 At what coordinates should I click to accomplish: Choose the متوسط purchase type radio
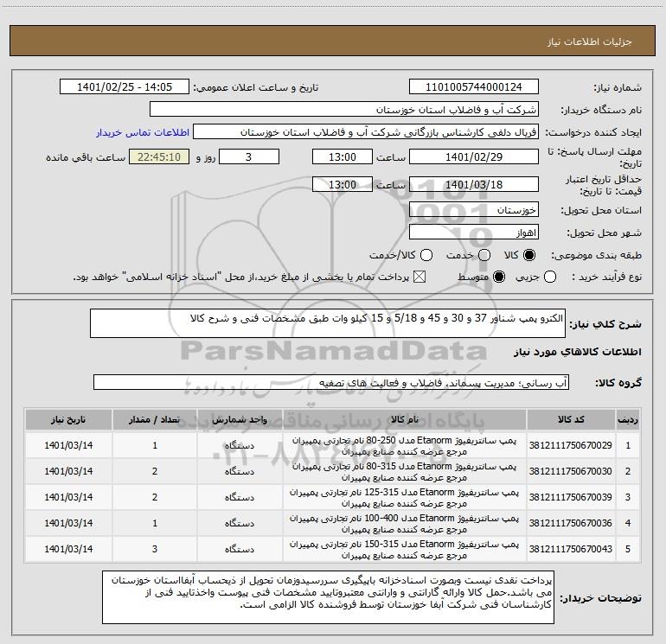(499, 277)
